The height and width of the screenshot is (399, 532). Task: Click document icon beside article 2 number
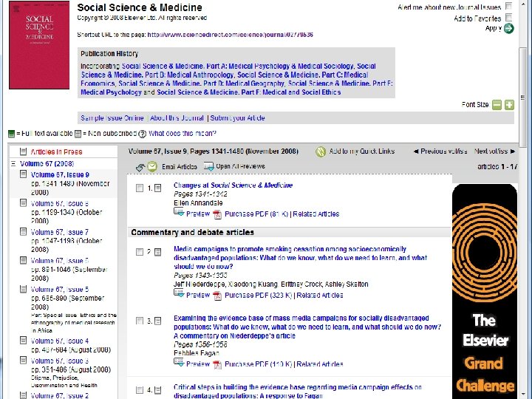tap(158, 252)
